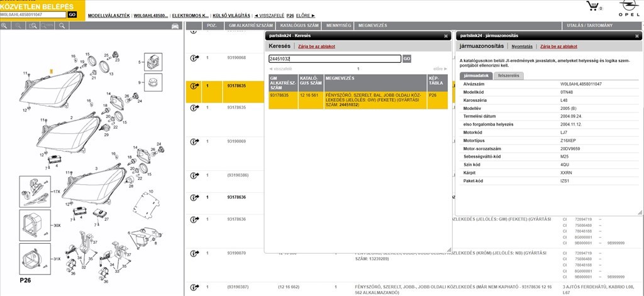
Task: Close the jármuazonosítás dialog with X
Action: [636, 36]
